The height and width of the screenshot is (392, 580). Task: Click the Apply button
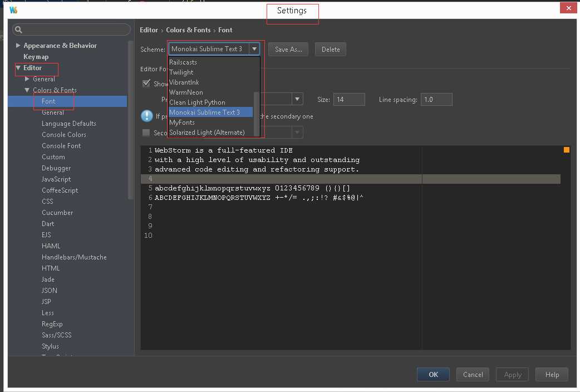[512, 374]
